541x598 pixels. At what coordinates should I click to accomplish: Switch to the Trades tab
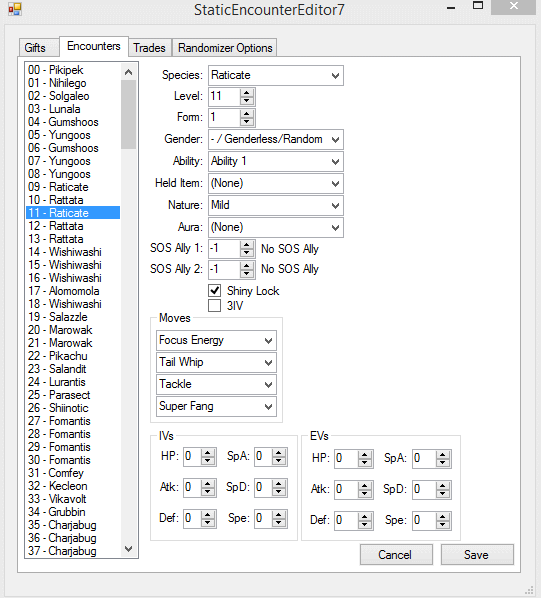[149, 48]
